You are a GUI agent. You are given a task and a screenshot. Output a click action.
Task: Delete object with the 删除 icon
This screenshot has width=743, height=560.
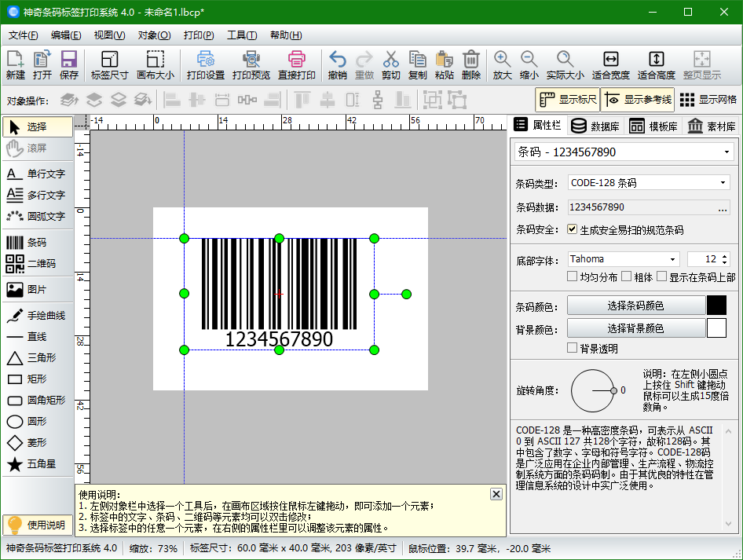(x=471, y=65)
